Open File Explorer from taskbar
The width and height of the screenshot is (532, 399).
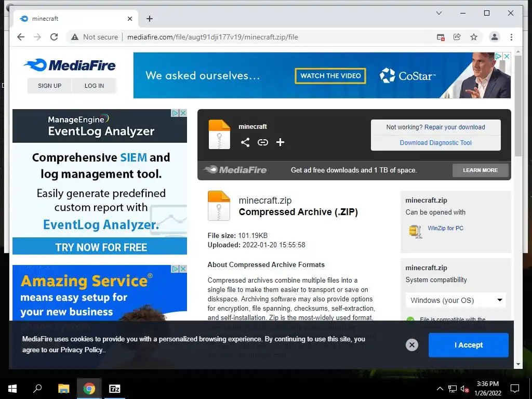pos(63,389)
